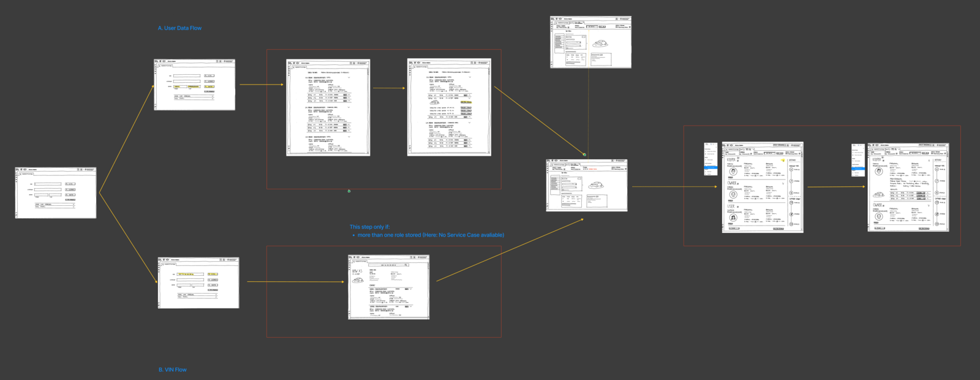Select the rightmost wireframe with expanded Keeper details
The image size is (980, 380).
[x=908, y=187]
